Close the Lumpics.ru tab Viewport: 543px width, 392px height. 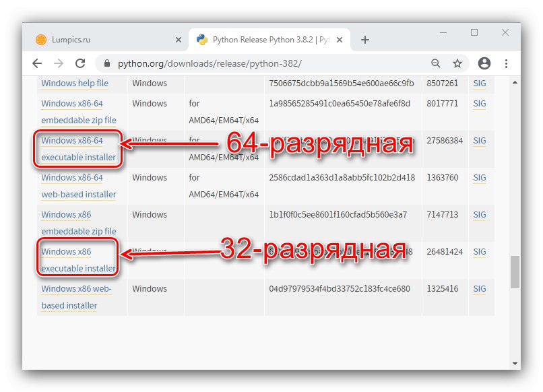[179, 40]
